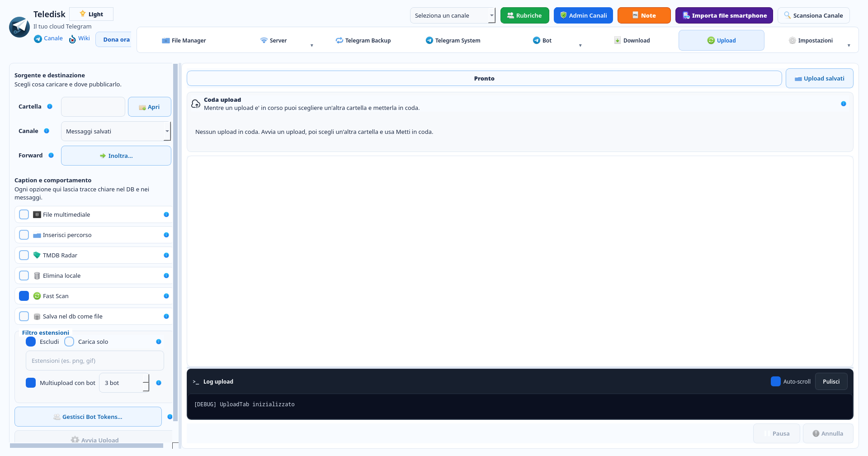Click info icon in Filtro estensioni

159,342
